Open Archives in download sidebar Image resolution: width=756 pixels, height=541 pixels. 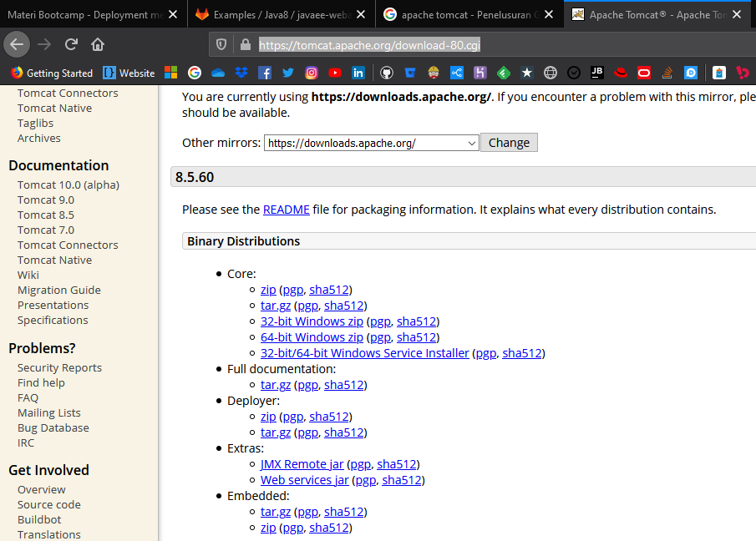(x=39, y=139)
